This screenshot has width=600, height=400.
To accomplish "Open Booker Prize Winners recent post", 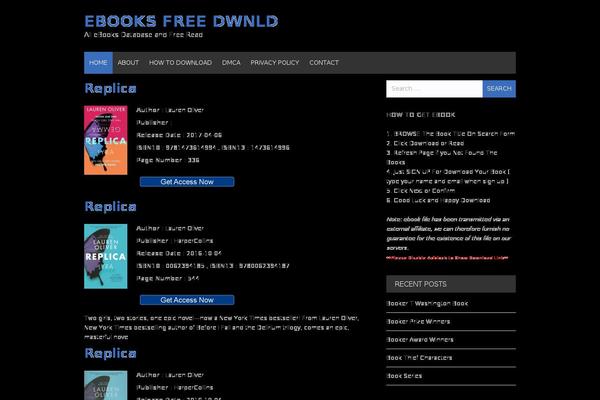I will click(x=418, y=321).
